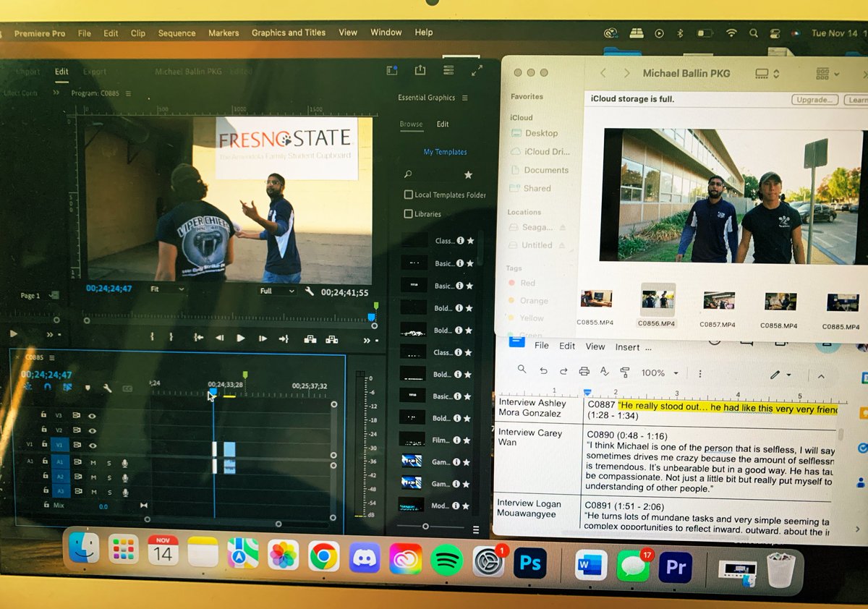Go back in Finder window

point(603,73)
